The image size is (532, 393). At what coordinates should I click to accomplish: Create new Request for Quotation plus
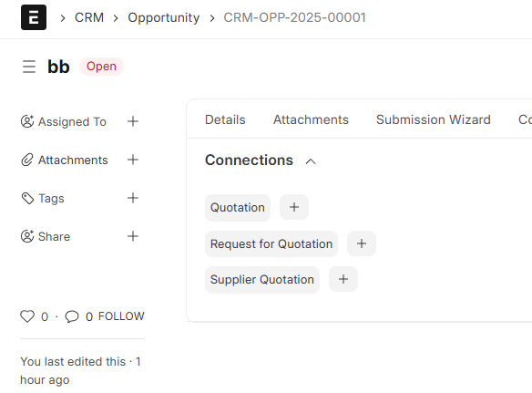pyautogui.click(x=362, y=243)
